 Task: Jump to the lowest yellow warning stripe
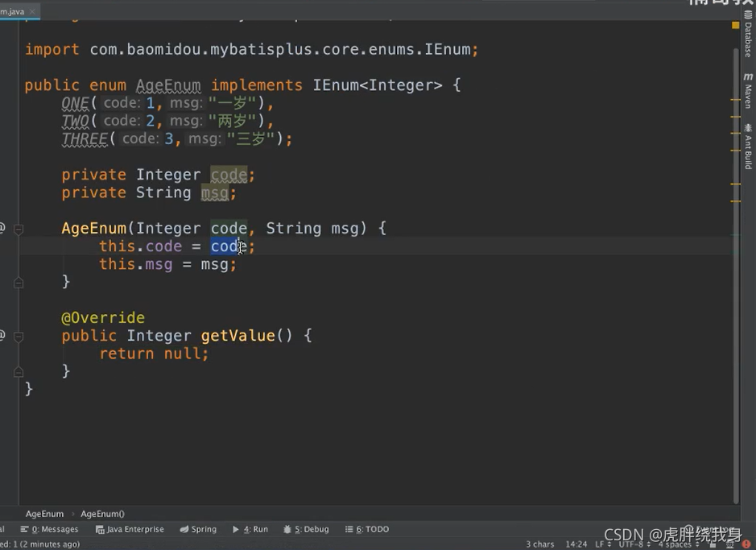[x=735, y=201]
